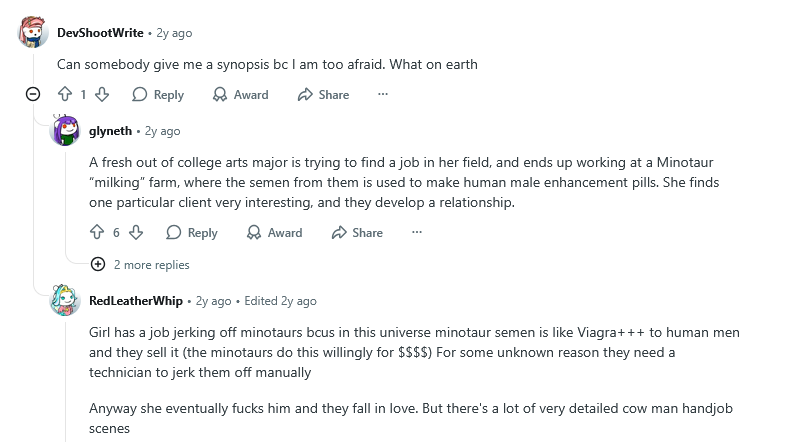Reply to DevShootWrite's comment
The width and height of the screenshot is (800, 442).
pyautogui.click(x=158, y=95)
